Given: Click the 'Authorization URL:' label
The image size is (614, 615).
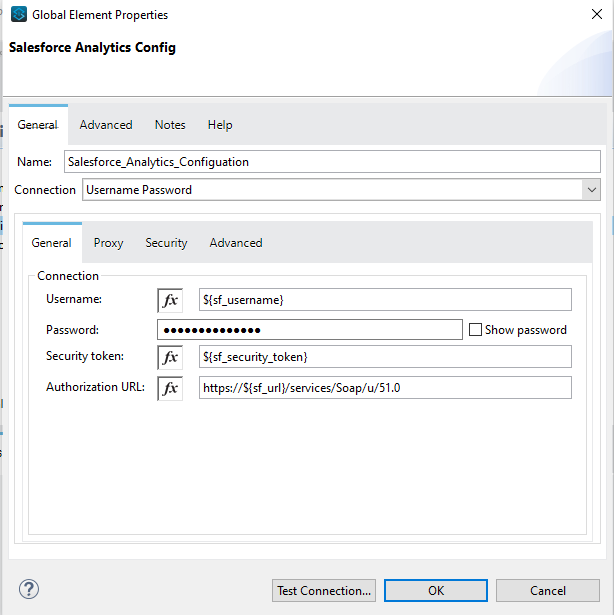Looking at the screenshot, I should point(95,387).
